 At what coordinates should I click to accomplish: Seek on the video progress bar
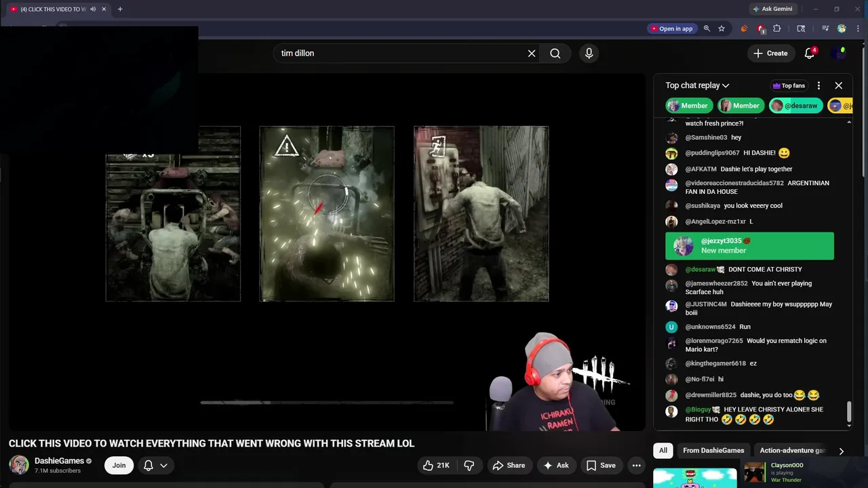click(x=327, y=403)
